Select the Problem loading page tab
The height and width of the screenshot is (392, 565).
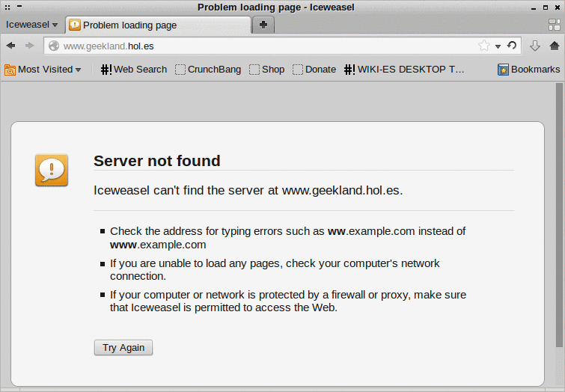158,25
